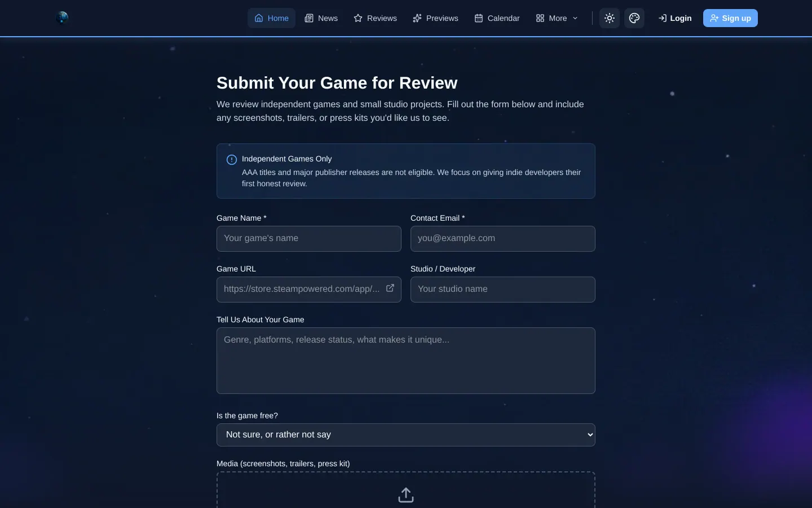
Task: Open the Reviews page
Action: [x=375, y=18]
